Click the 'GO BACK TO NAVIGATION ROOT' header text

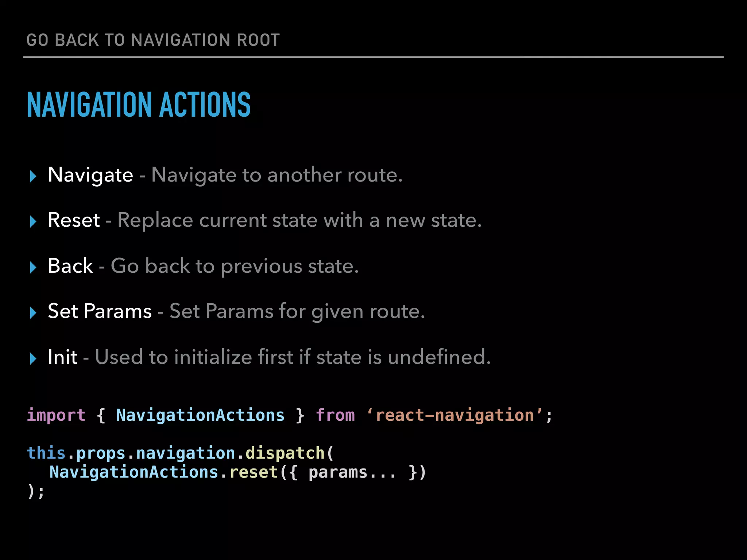[x=153, y=40]
